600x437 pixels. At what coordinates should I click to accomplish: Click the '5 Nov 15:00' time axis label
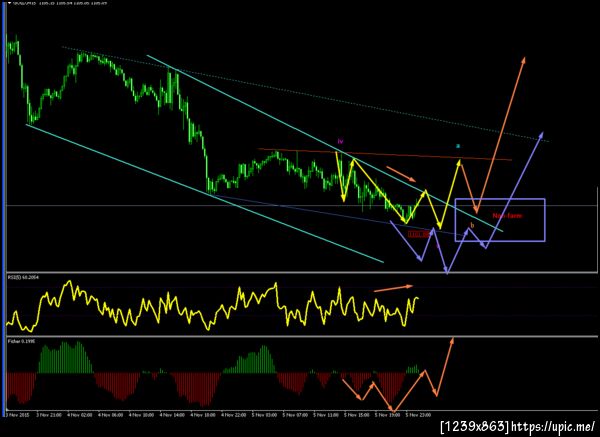pos(357,415)
